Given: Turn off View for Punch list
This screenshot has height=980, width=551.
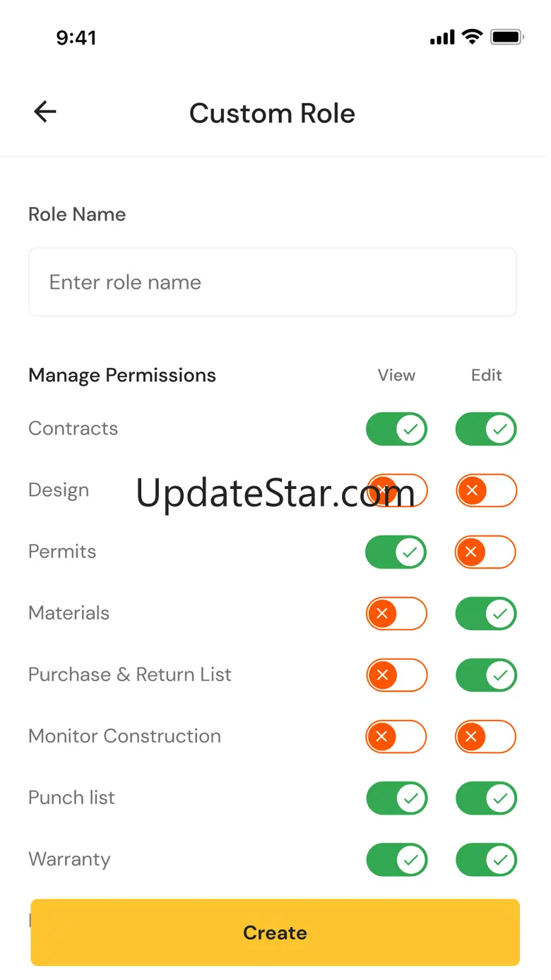Looking at the screenshot, I should point(396,798).
